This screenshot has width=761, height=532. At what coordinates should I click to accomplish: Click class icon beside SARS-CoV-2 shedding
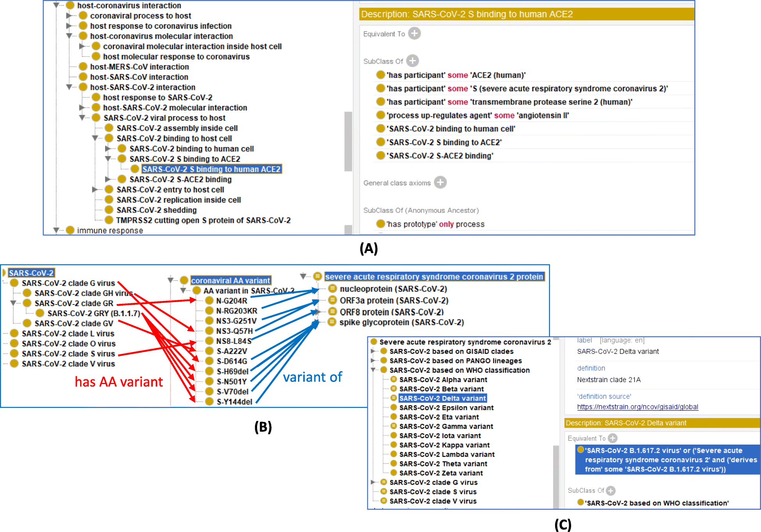coord(109,210)
